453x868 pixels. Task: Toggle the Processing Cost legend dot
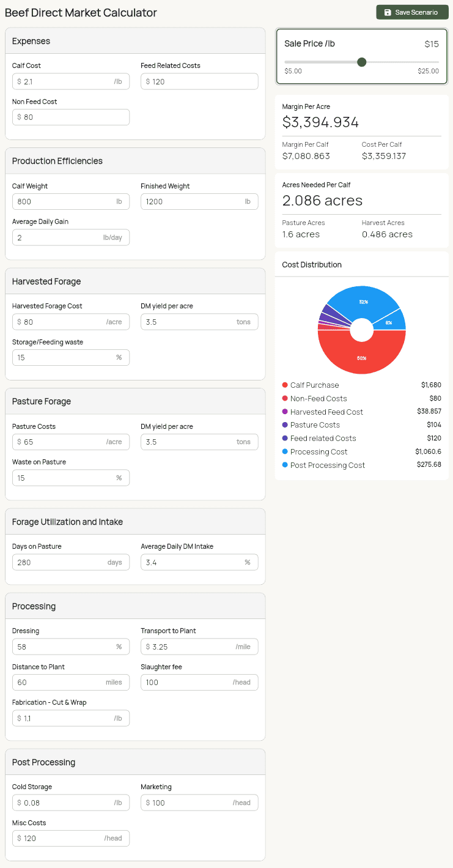[285, 451]
